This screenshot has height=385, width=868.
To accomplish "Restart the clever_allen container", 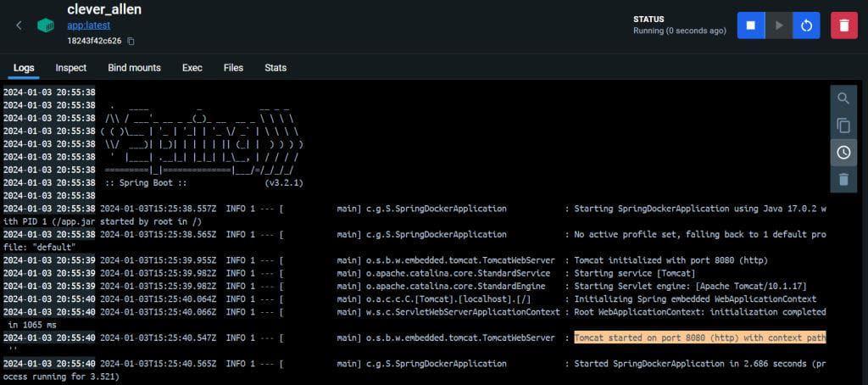I will point(806,25).
